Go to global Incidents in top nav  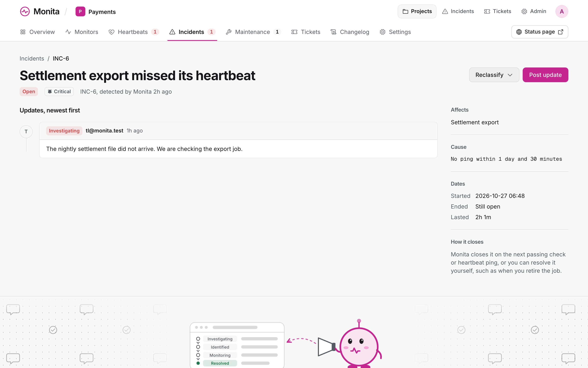(458, 11)
